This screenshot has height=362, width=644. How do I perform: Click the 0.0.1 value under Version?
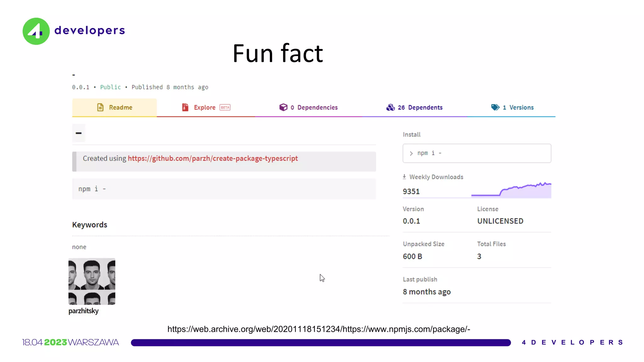(411, 221)
